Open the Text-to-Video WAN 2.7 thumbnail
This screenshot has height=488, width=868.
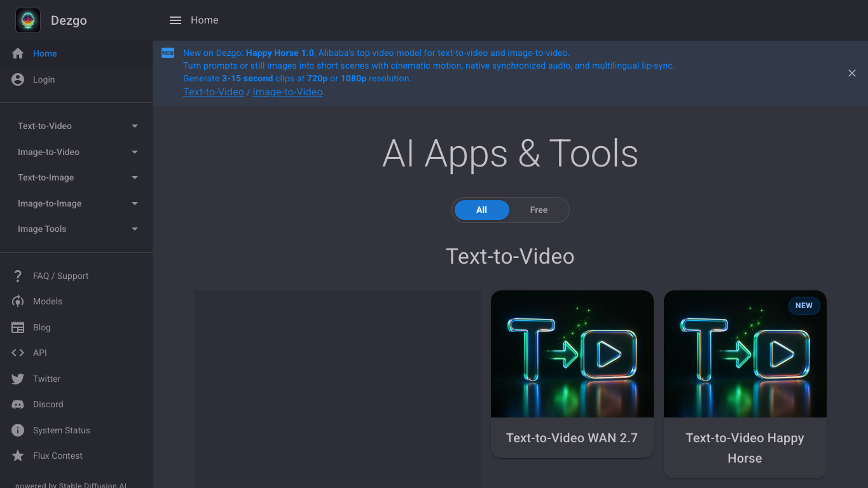pyautogui.click(x=572, y=354)
